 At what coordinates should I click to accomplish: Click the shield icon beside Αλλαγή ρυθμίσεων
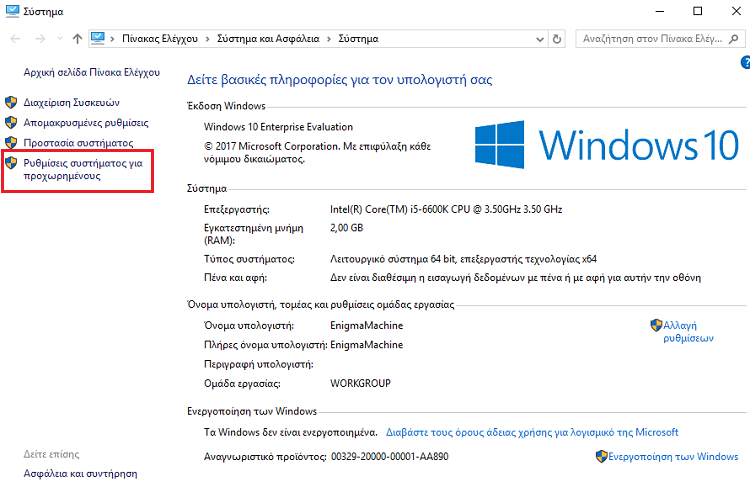pyautogui.click(x=656, y=325)
